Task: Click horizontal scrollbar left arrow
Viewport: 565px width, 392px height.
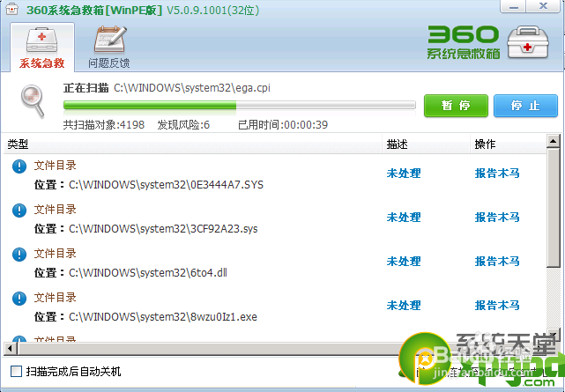Action: 10,348
